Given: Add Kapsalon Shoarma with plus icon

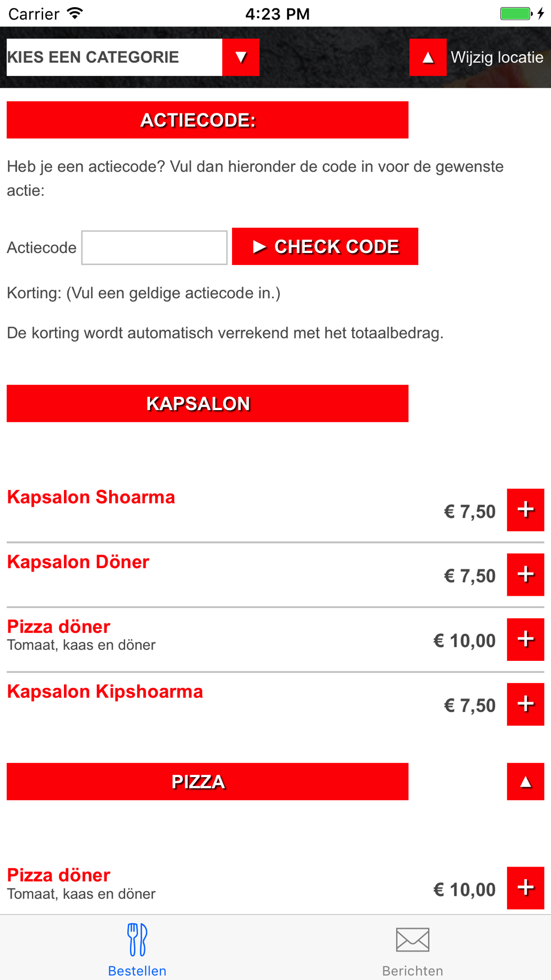Looking at the screenshot, I should (x=525, y=510).
